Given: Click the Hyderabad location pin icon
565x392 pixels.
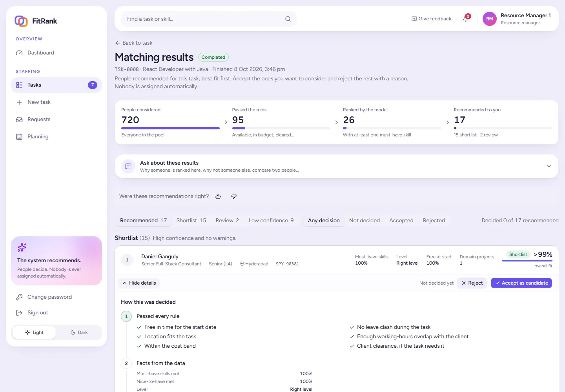Looking at the screenshot, I should [242, 264].
